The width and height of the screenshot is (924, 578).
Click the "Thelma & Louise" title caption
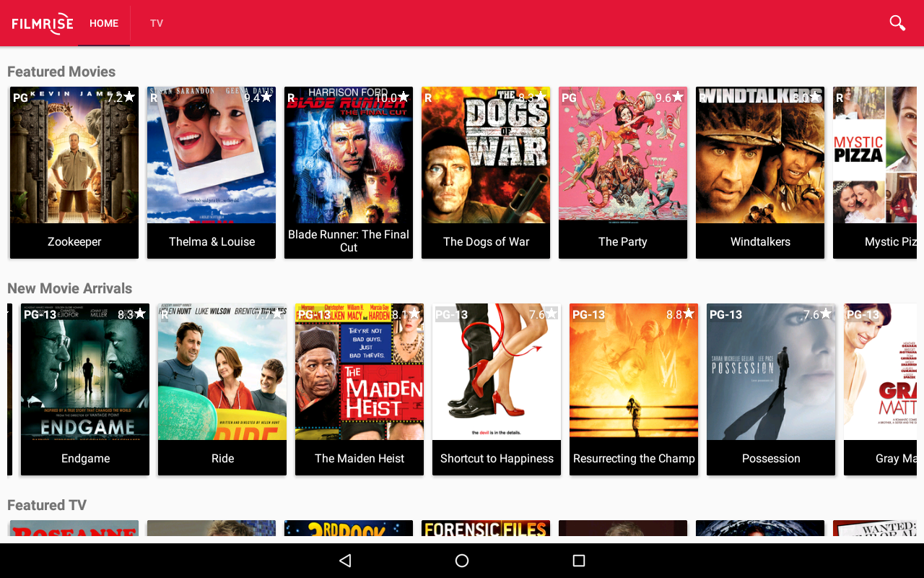point(212,241)
